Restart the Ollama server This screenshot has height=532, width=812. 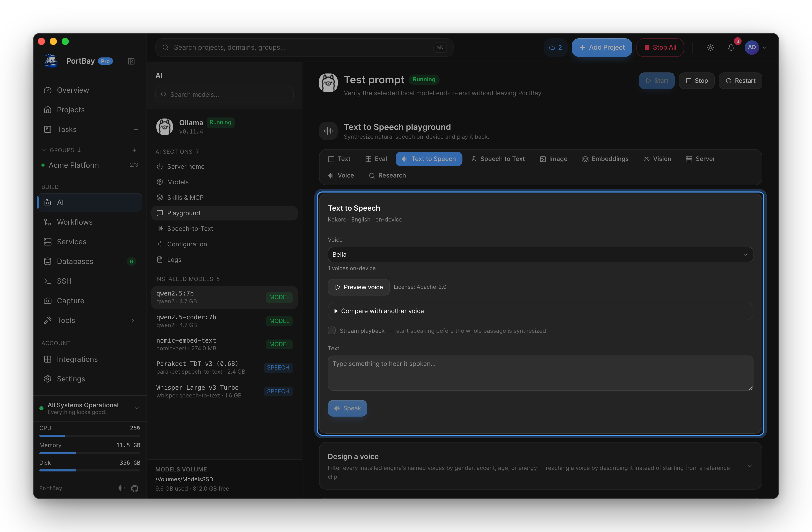pyautogui.click(x=740, y=81)
